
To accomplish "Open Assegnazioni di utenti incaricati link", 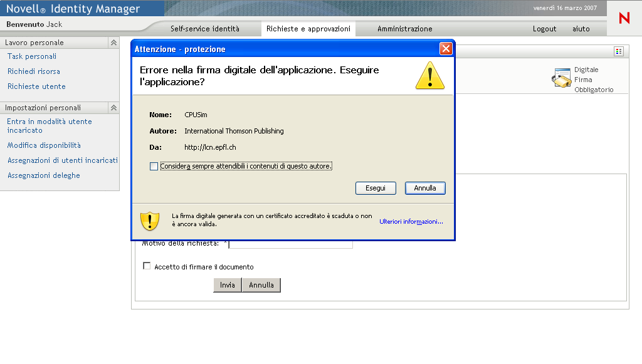I will click(x=63, y=160).
